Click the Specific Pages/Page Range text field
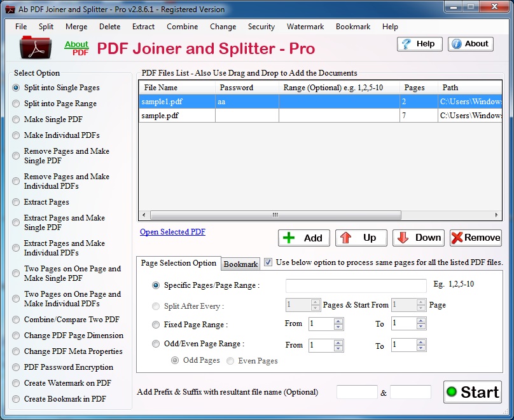Screen dimensions: 514x420 (356, 286)
